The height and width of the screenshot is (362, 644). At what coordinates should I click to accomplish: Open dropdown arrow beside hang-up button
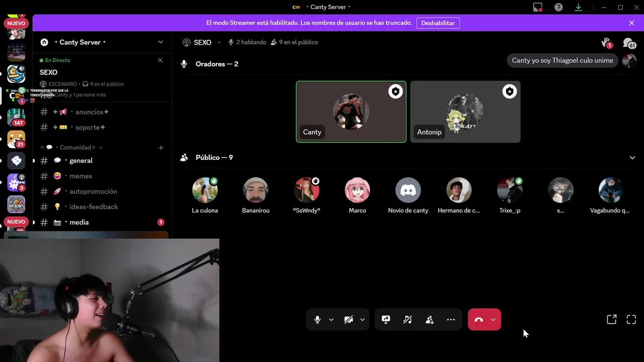pos(493,320)
